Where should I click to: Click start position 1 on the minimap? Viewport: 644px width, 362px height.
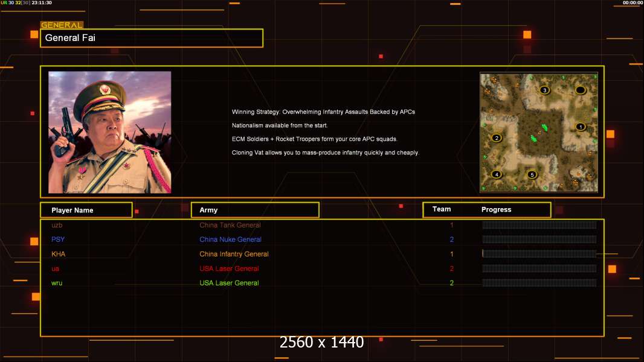click(x=581, y=127)
